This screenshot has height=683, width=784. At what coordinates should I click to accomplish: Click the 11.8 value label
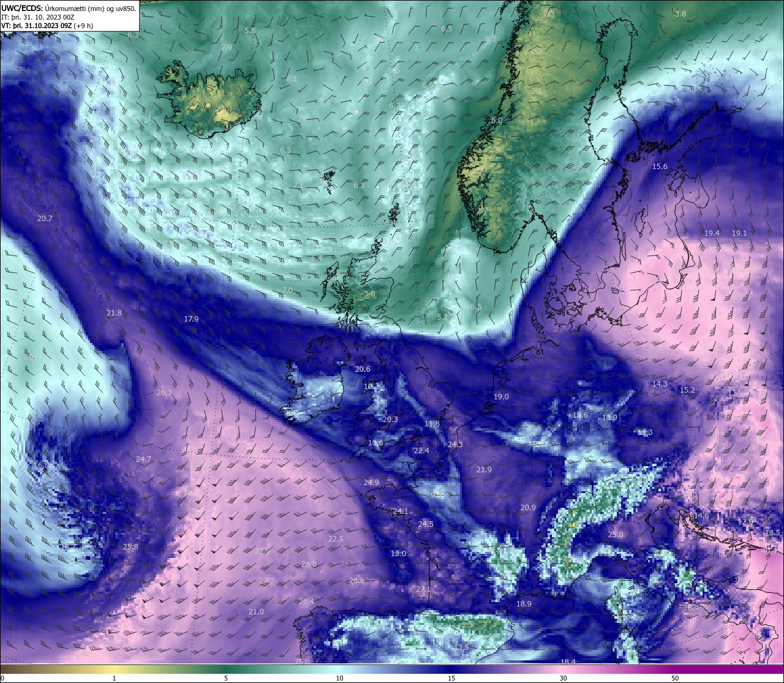(x=432, y=423)
